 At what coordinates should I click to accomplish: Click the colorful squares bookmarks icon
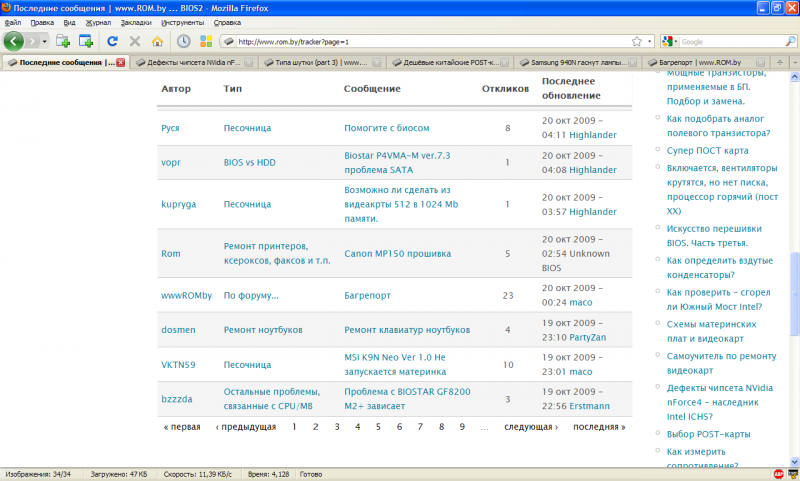[x=206, y=41]
